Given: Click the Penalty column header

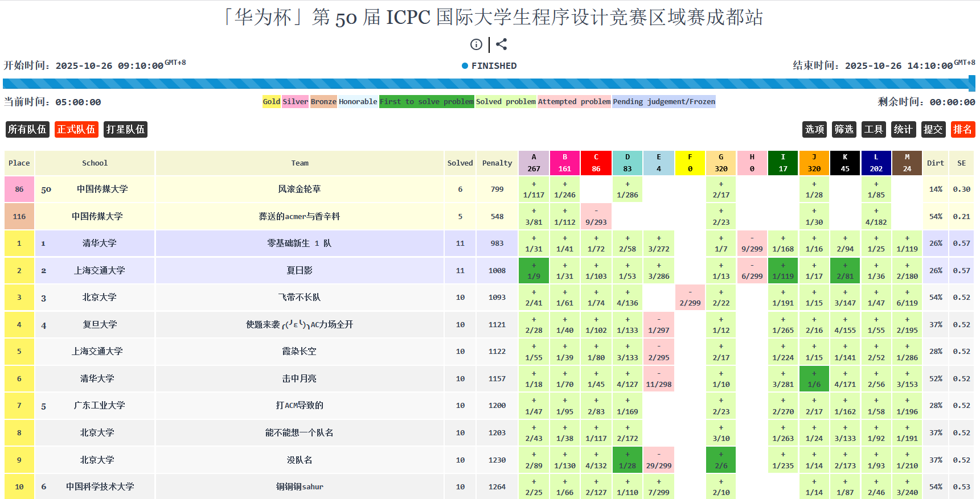Looking at the screenshot, I should coord(497,163).
